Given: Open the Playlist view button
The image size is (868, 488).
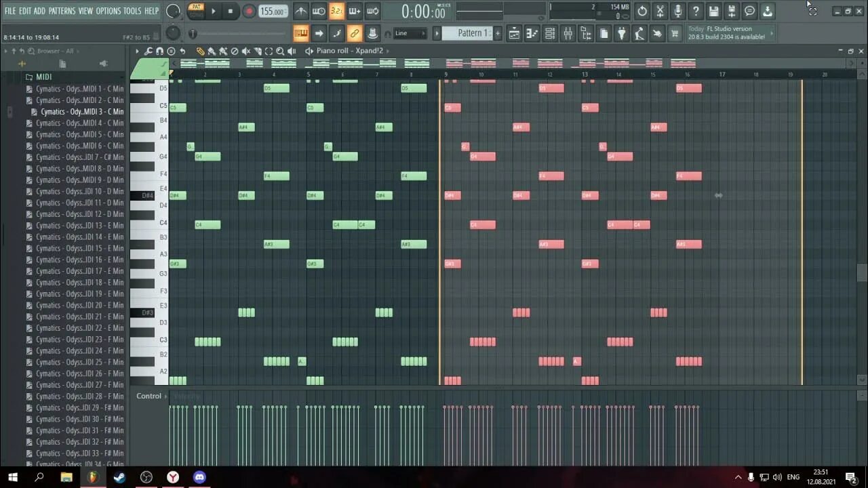Looking at the screenshot, I should point(514,33).
